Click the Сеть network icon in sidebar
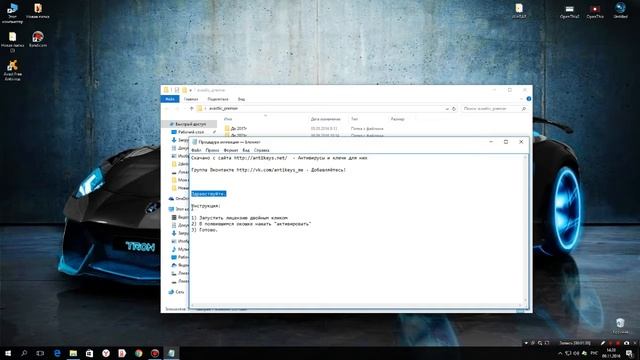640x360 pixels. [x=171, y=292]
